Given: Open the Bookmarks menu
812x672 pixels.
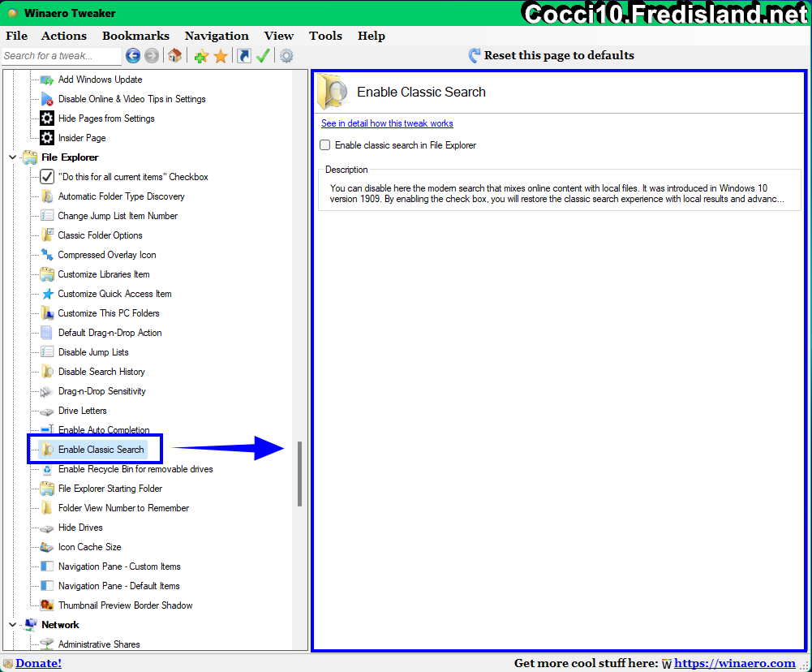Looking at the screenshot, I should (x=135, y=36).
